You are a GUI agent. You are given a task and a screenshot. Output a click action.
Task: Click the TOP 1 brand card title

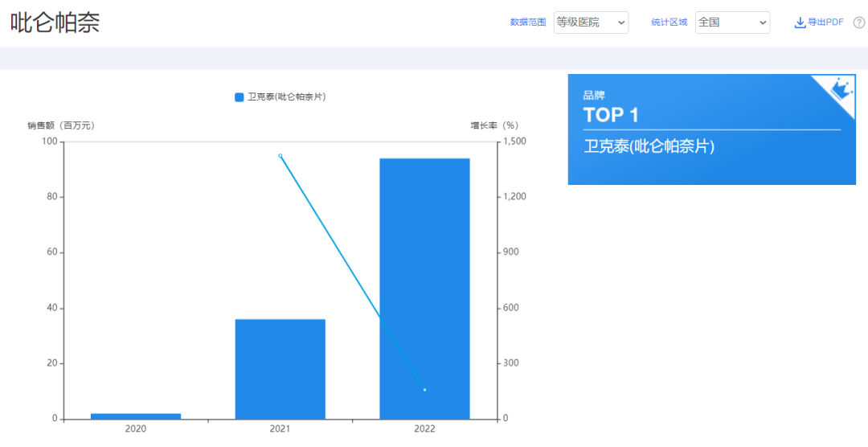(x=611, y=115)
